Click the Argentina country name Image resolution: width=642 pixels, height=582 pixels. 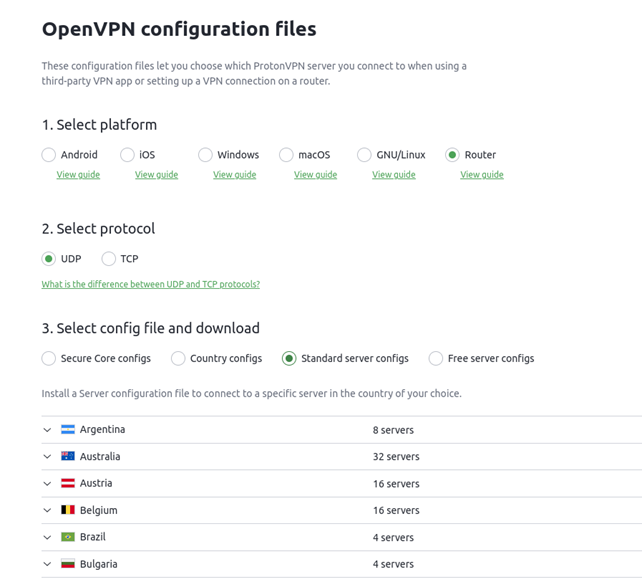102,430
